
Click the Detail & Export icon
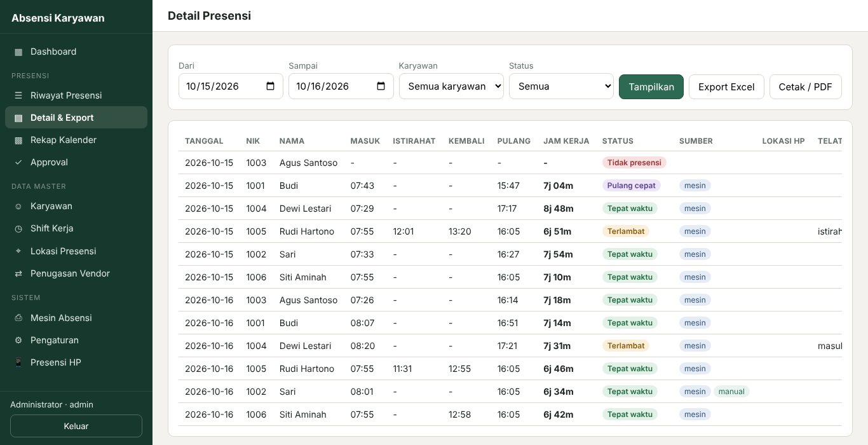18,118
